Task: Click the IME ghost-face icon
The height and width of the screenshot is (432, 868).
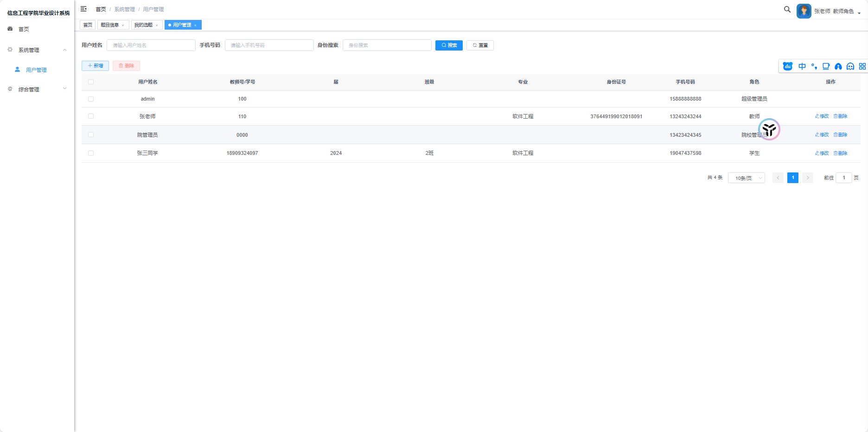Action: pos(850,66)
